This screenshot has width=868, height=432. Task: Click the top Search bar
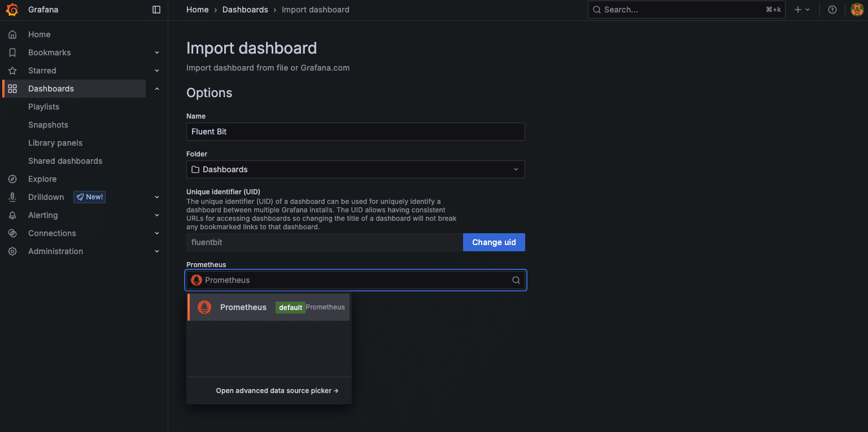click(x=687, y=10)
